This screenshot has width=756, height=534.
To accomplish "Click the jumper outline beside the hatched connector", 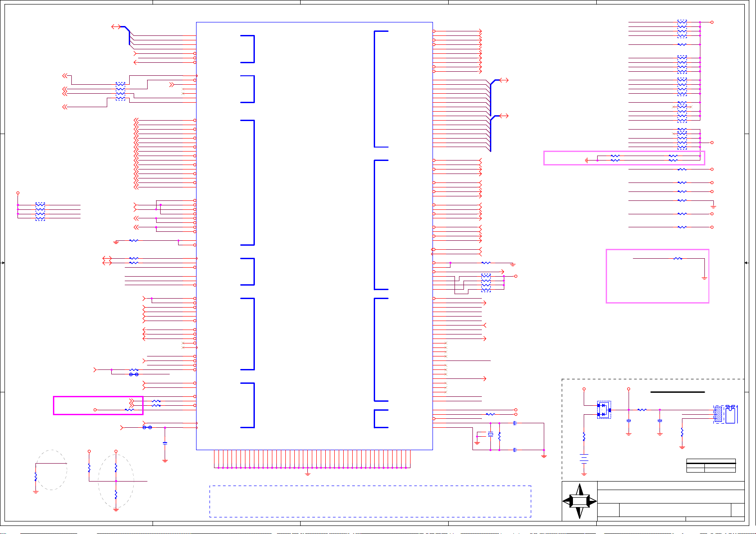I will pos(731,414).
